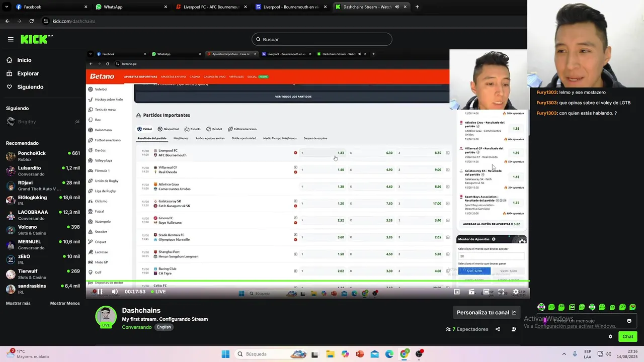Open MERNUEL recommended channel

click(43, 244)
